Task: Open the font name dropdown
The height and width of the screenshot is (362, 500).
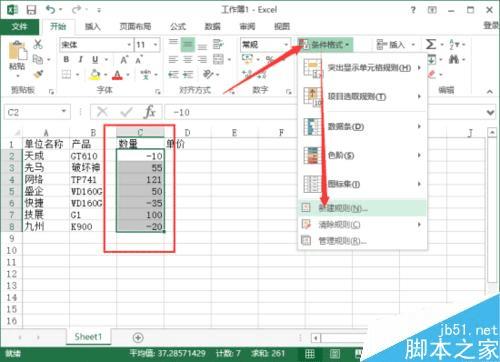Action: pos(129,45)
